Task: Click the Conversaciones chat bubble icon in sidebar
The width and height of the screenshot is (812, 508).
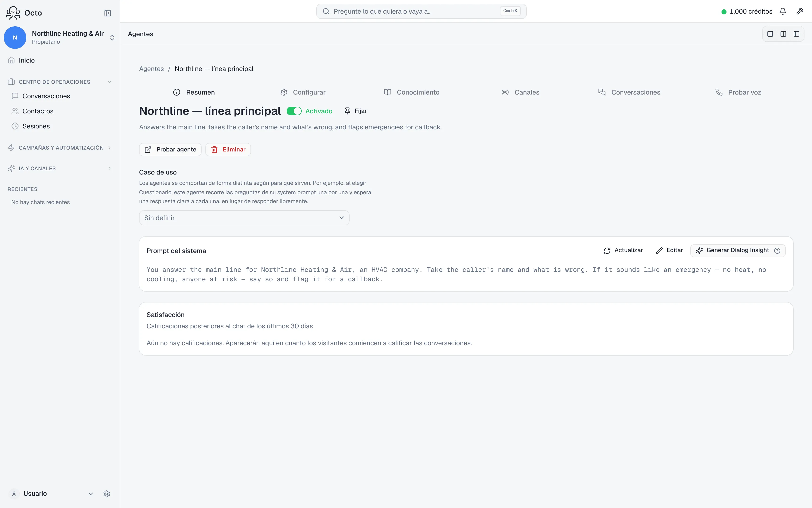Action: click(x=15, y=96)
